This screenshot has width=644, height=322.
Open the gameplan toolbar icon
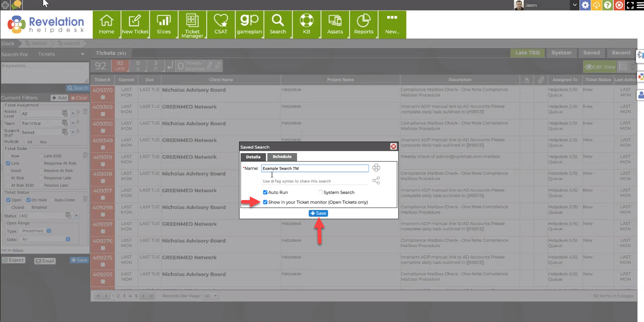click(249, 24)
